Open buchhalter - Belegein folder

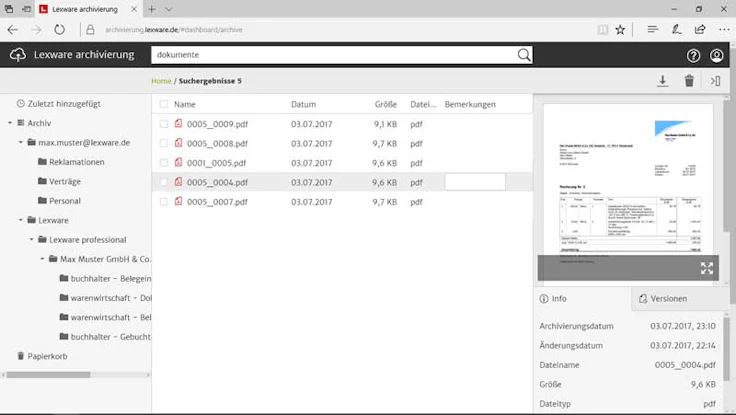(x=105, y=278)
